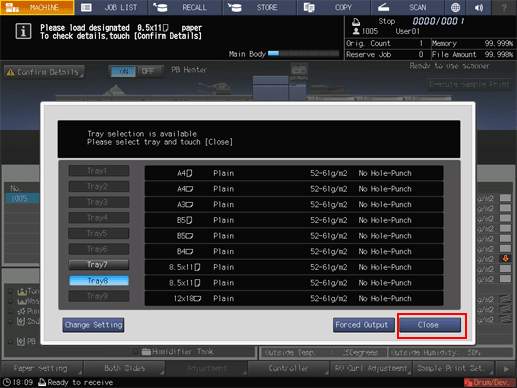517x388 pixels.
Task: Select Tray3 in tray list
Action: pos(99,202)
